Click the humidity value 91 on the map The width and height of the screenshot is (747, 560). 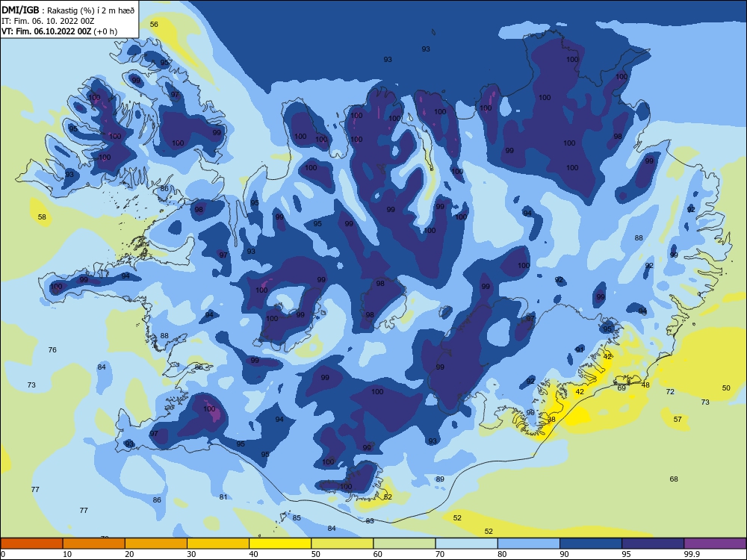tap(580, 350)
